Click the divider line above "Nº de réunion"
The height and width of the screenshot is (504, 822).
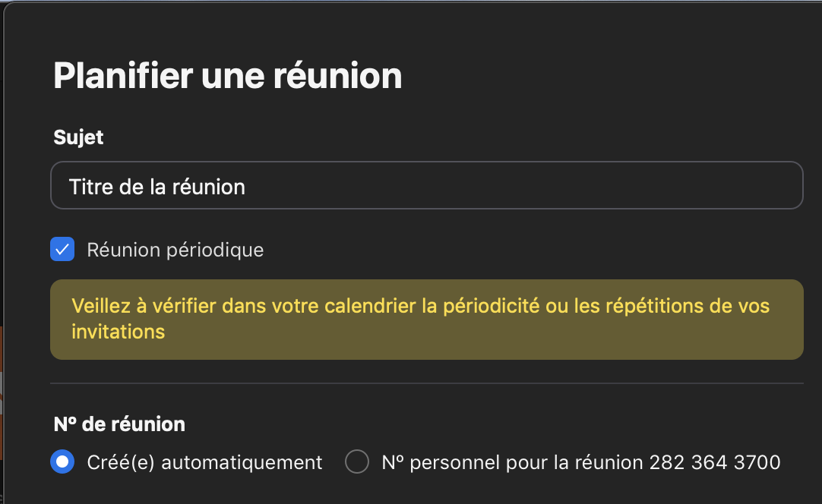tap(426, 383)
